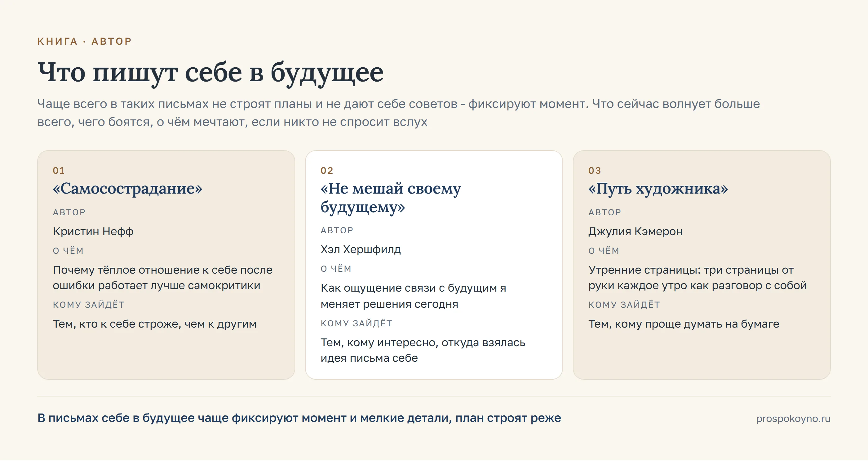
Task: Click «О ЧЁМ» label in the Самосострадание card
Action: click(x=68, y=251)
